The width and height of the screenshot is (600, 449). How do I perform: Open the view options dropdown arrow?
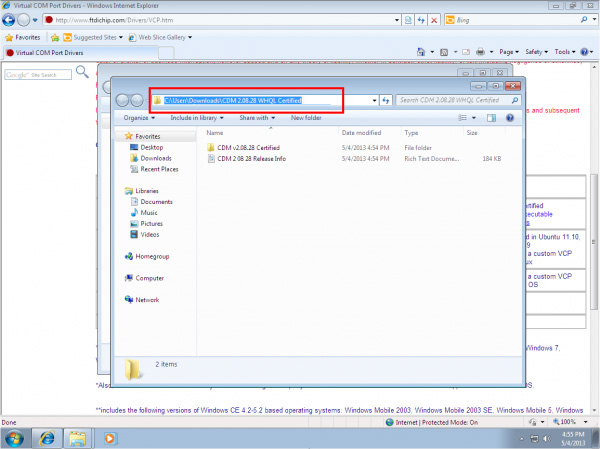pyautogui.click(x=474, y=118)
